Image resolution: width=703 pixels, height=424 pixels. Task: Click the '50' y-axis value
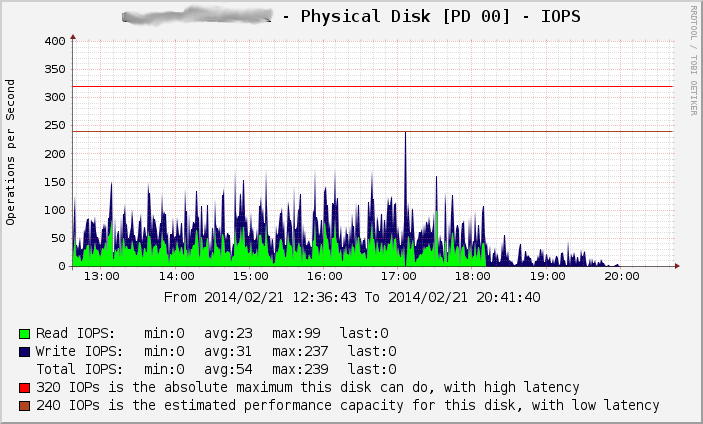pos(58,238)
